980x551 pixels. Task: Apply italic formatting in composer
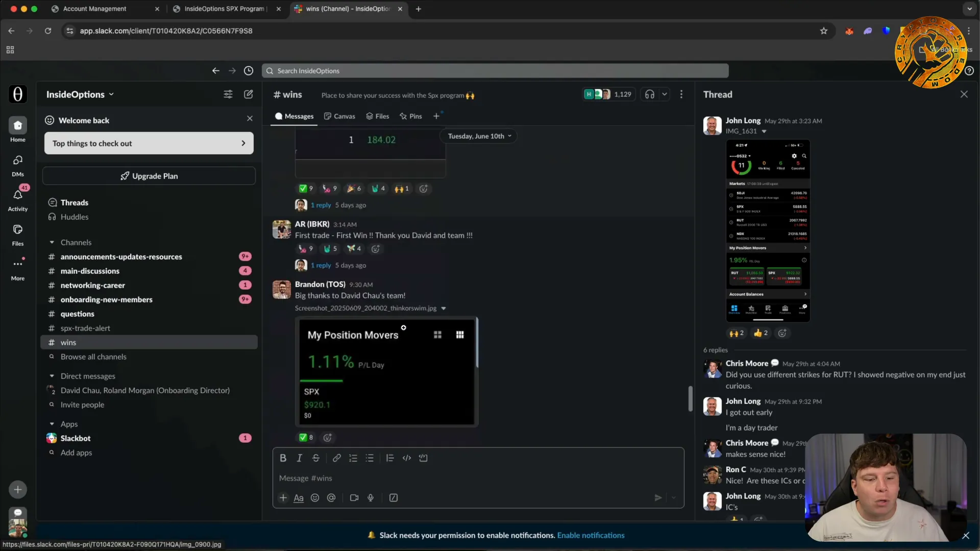click(300, 458)
